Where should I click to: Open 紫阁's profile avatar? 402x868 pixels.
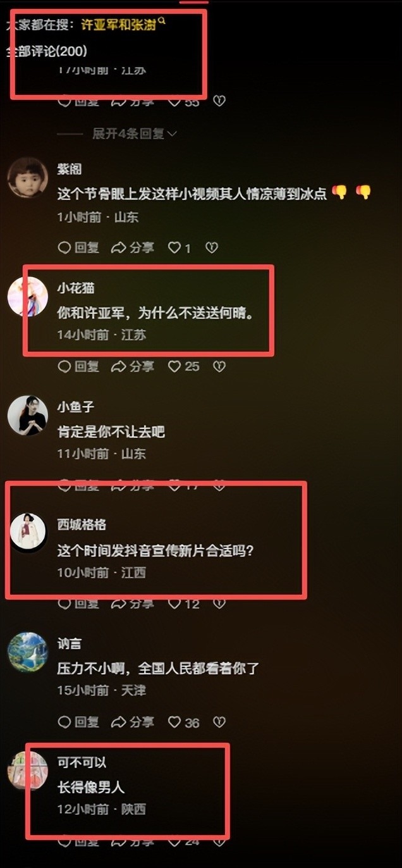(x=27, y=177)
